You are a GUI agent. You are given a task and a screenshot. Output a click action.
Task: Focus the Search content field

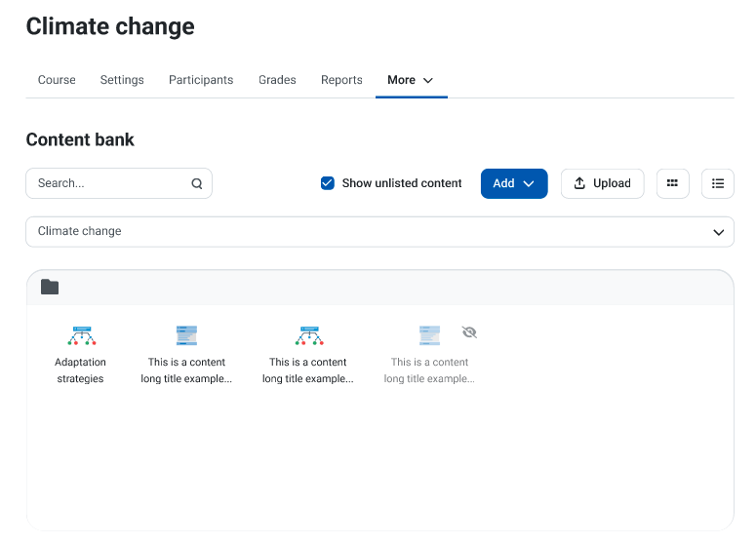tap(119, 183)
